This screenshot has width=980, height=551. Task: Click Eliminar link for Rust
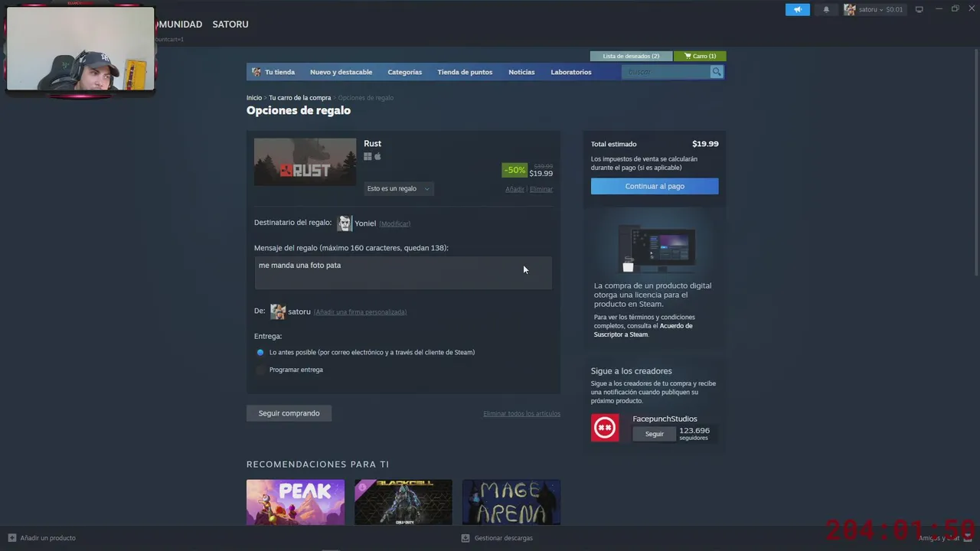(541, 189)
